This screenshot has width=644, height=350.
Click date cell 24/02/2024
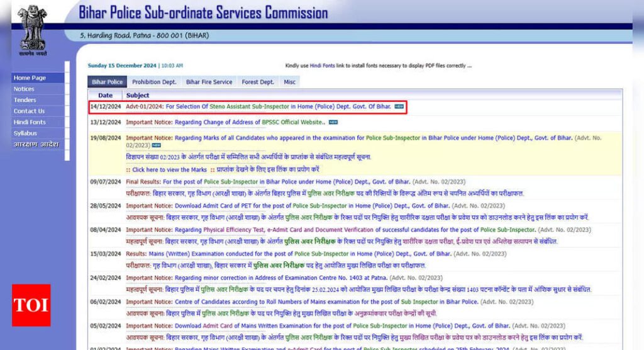pos(106,278)
